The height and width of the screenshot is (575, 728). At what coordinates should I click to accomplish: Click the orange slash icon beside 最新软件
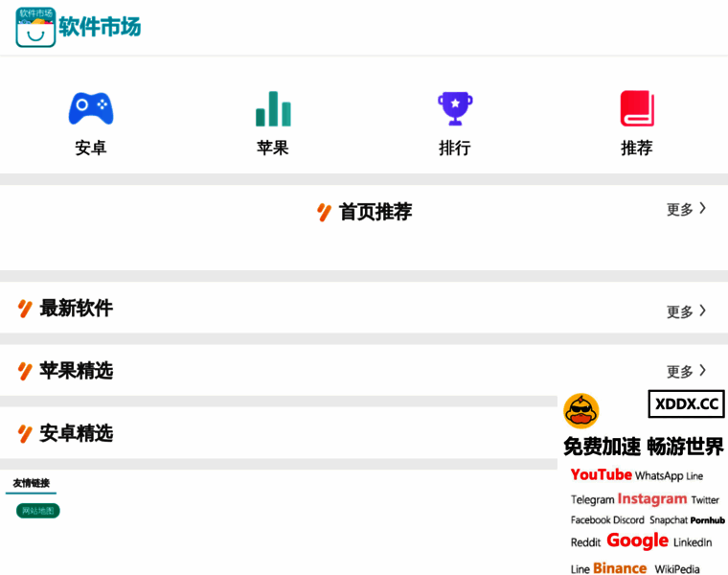pos(25,309)
